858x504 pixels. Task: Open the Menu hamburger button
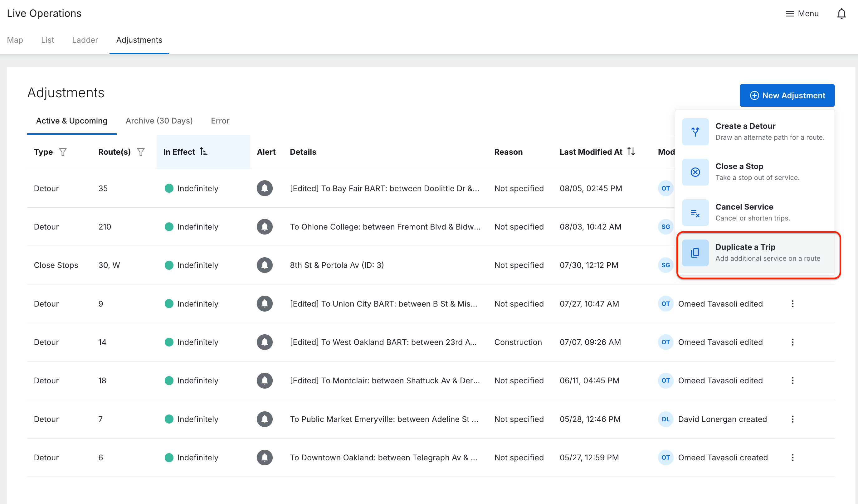coord(802,14)
